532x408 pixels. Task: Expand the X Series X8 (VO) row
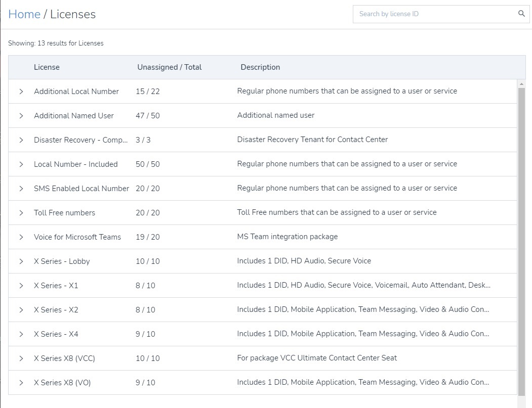pyautogui.click(x=21, y=383)
